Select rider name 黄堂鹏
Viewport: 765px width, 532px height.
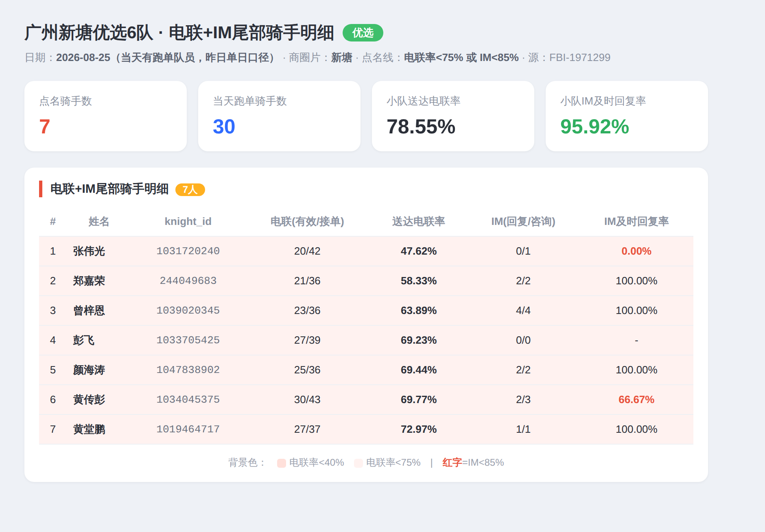(x=89, y=429)
